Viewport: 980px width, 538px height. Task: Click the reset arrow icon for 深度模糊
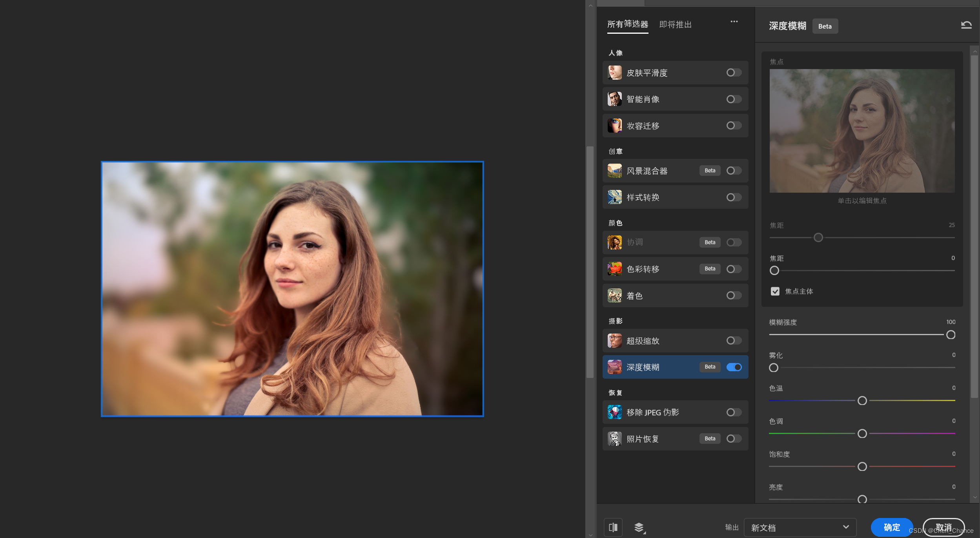(x=966, y=26)
